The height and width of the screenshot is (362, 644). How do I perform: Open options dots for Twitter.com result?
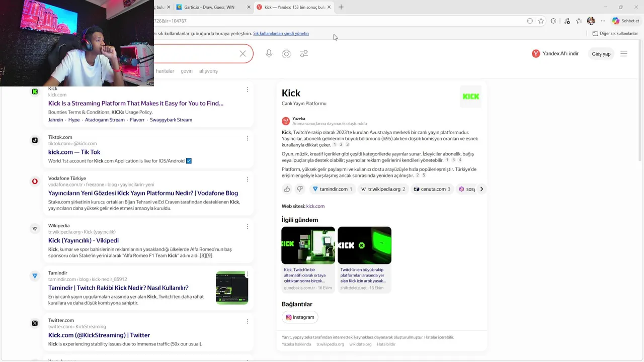pyautogui.click(x=247, y=321)
